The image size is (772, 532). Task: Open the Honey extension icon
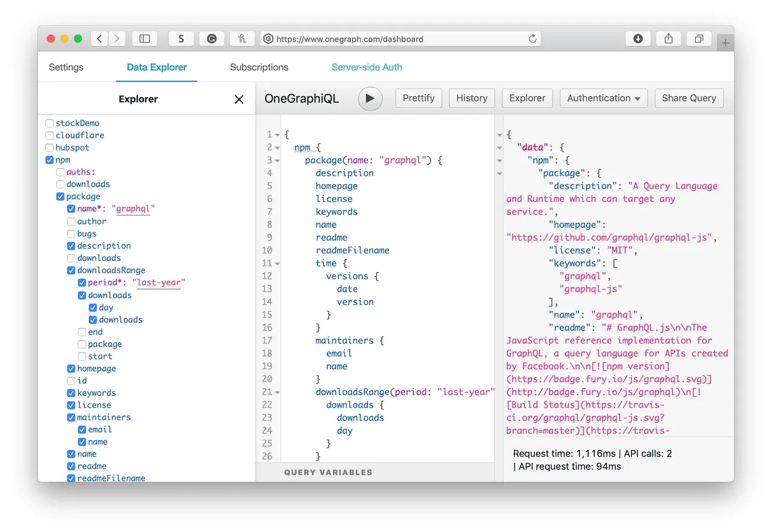click(x=242, y=39)
